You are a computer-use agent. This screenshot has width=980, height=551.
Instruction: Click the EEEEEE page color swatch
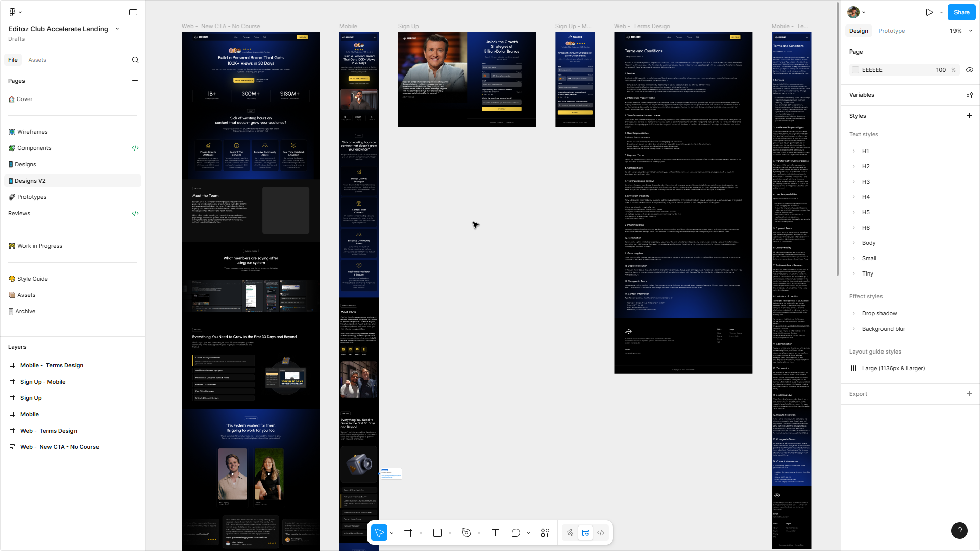click(x=855, y=70)
